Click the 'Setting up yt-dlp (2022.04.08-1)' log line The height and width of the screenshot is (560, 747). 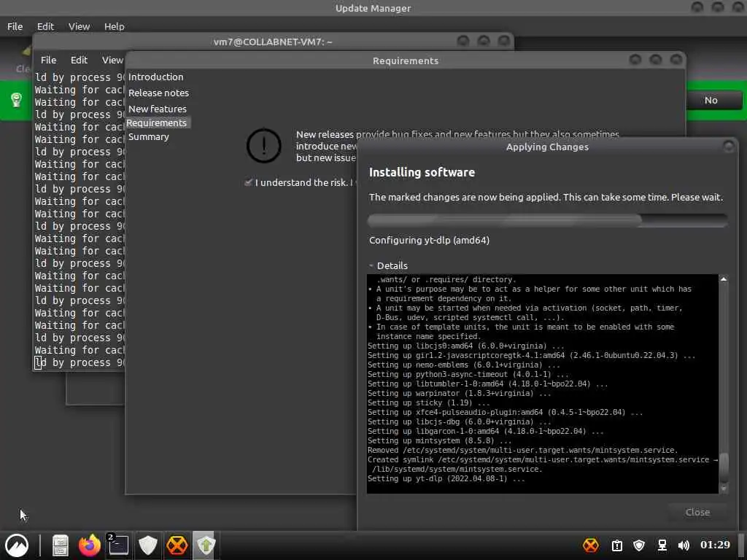446,478
